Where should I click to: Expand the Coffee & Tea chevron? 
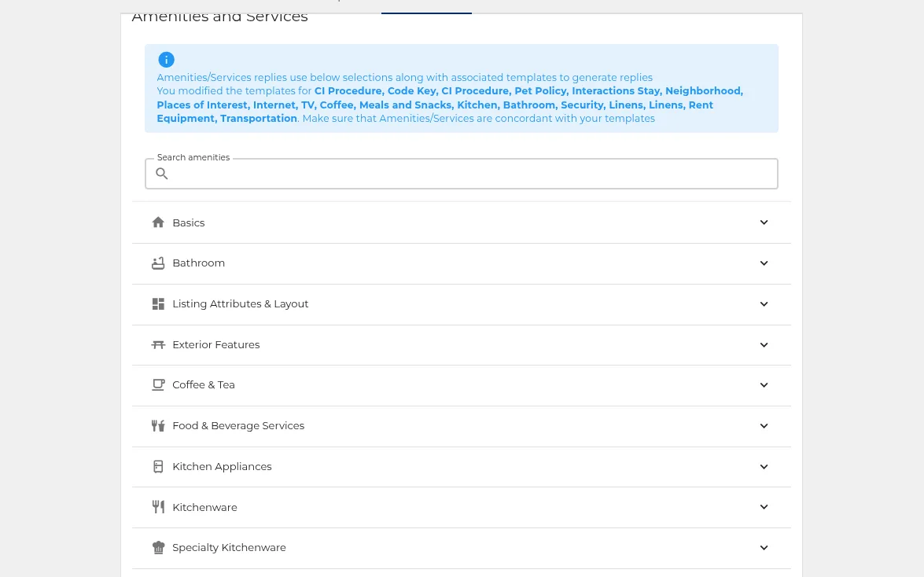pyautogui.click(x=764, y=385)
